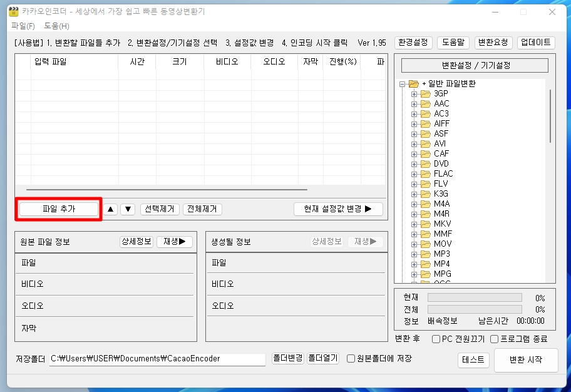Click the 진행(%) column header
Viewport: 571px width, 392px height.
click(342, 61)
